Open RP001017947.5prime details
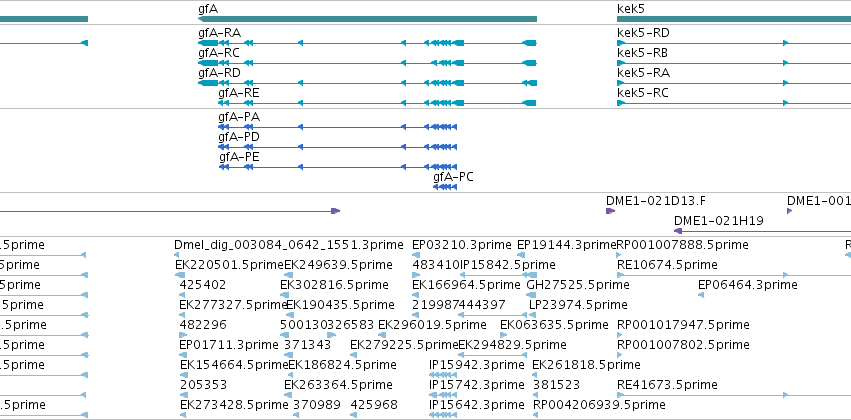851x420 pixels. (683, 325)
